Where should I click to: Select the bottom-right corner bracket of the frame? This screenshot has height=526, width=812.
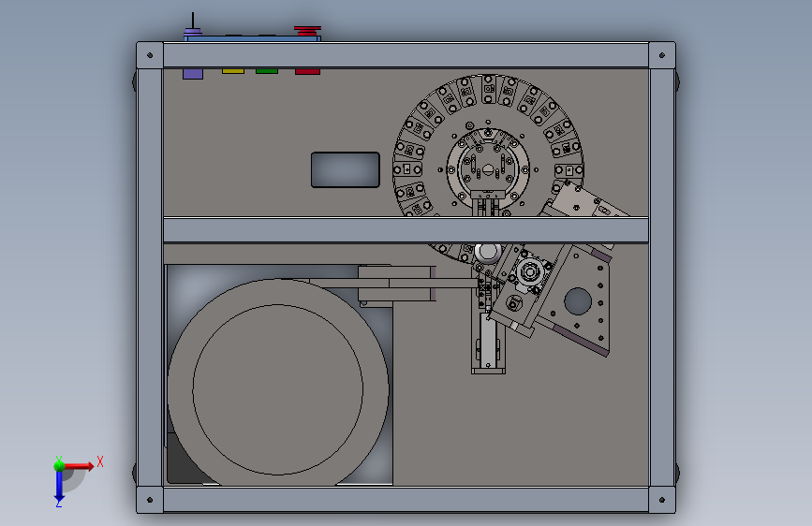click(662, 500)
